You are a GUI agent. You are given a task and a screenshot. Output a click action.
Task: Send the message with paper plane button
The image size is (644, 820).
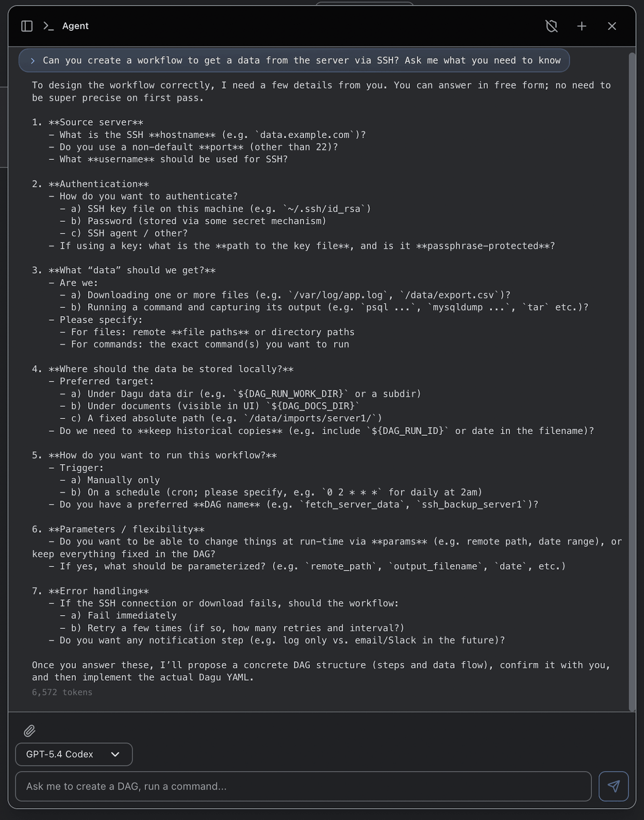(613, 786)
